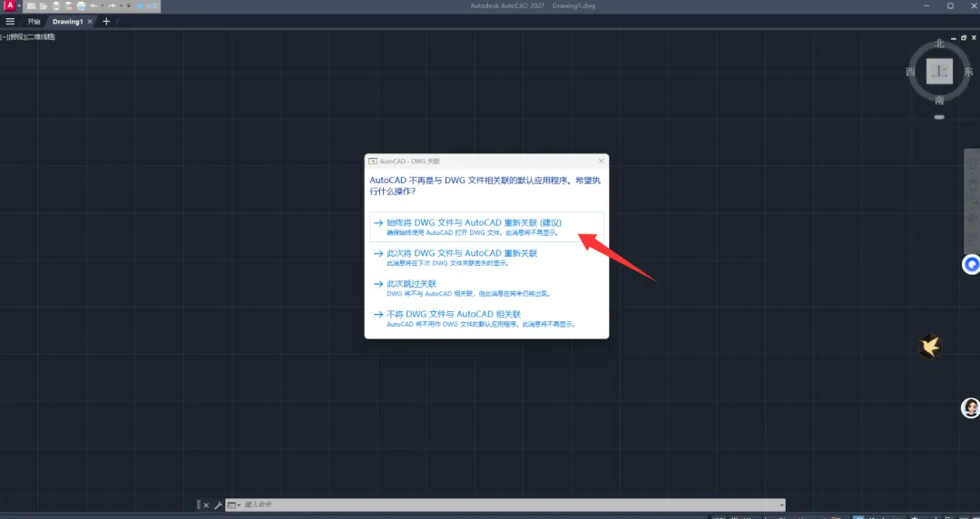Expand the command line history arrow at right end
The image size is (980, 519).
782,504
